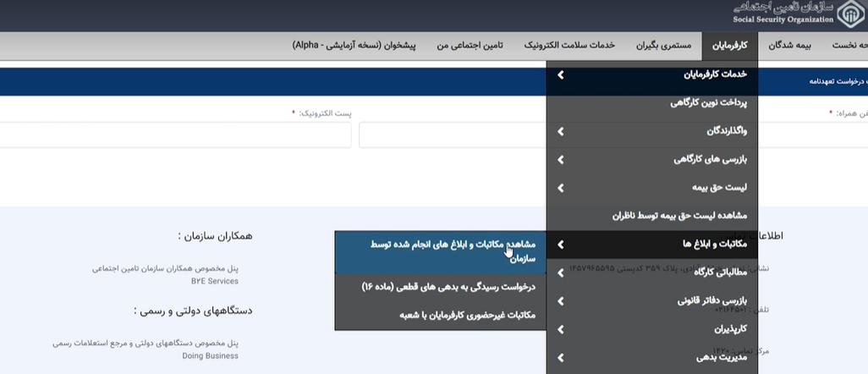Screen dimensions: 868x374
Task: Expand کارپذیران submenu chevron
Action: (560, 329)
